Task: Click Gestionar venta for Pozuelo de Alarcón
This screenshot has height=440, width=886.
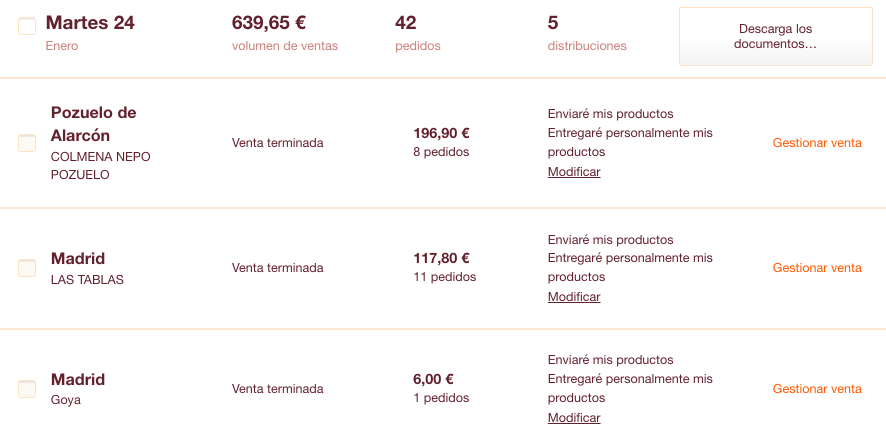Action: point(817,143)
